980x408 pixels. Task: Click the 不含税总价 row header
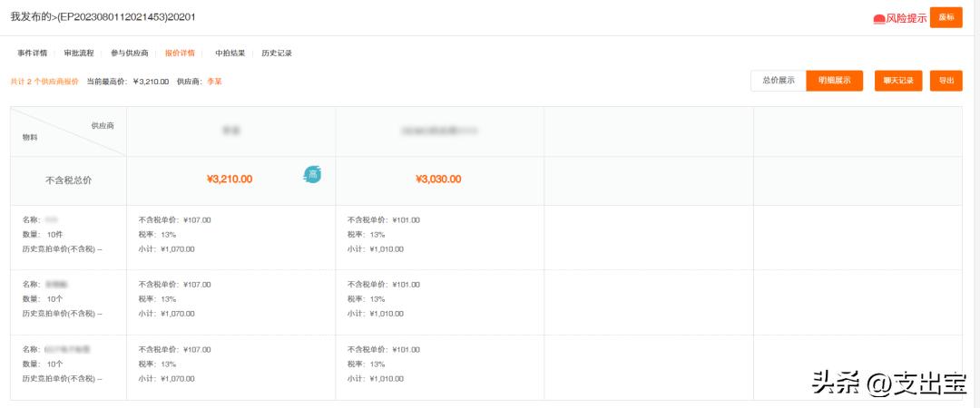click(x=68, y=180)
